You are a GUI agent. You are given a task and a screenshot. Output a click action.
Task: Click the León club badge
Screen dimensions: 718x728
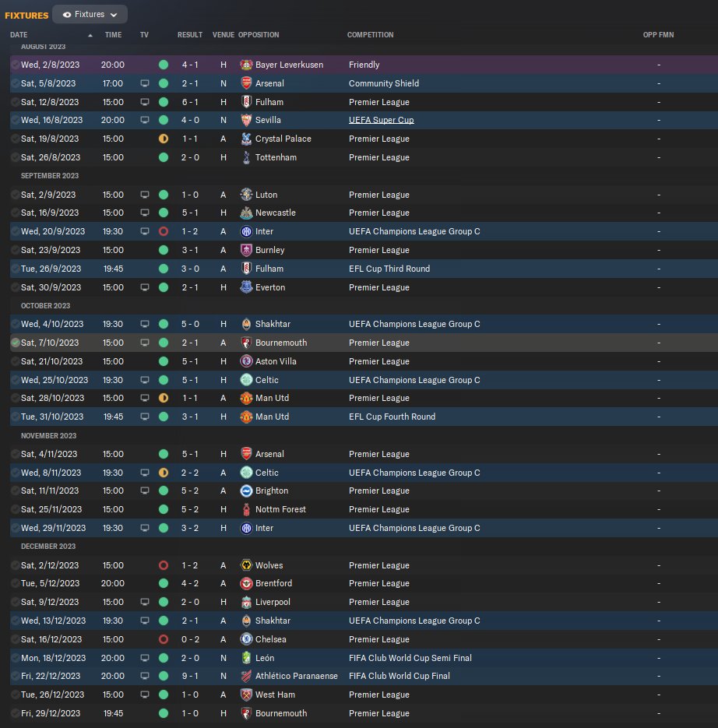coord(246,658)
